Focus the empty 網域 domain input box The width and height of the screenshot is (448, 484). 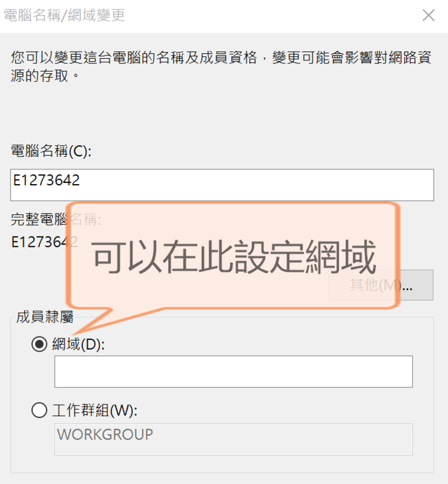point(233,371)
